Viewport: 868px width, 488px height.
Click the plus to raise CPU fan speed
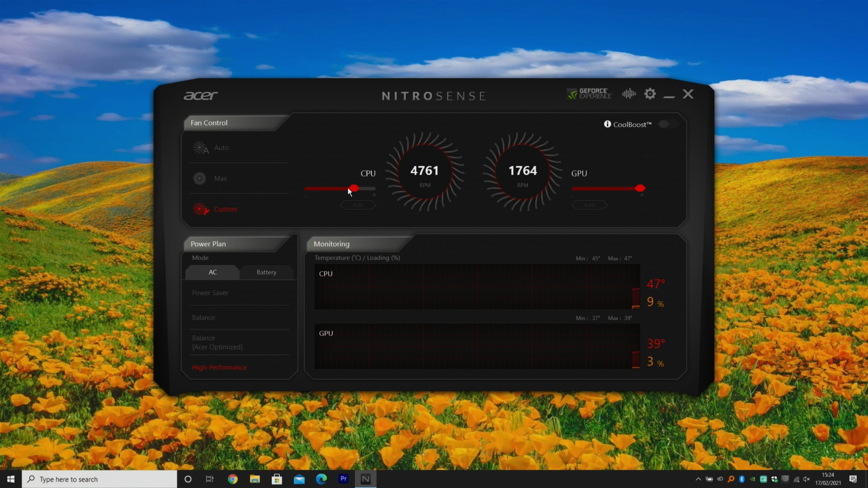pos(374,194)
